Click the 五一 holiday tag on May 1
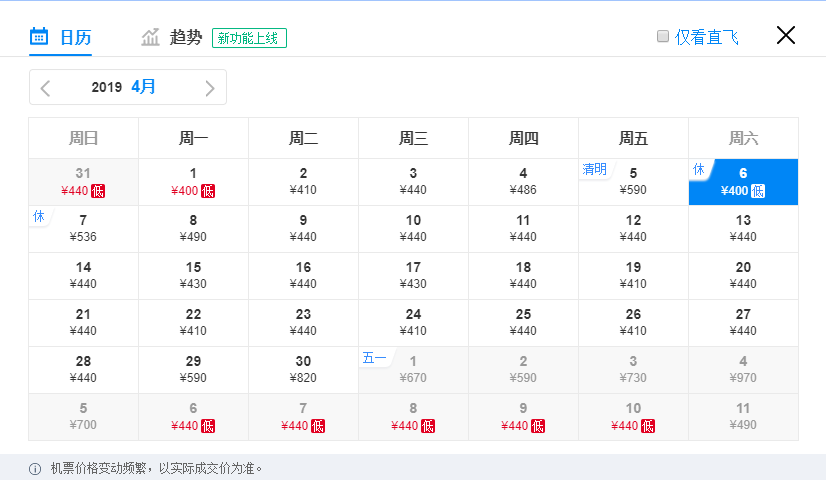 click(374, 358)
